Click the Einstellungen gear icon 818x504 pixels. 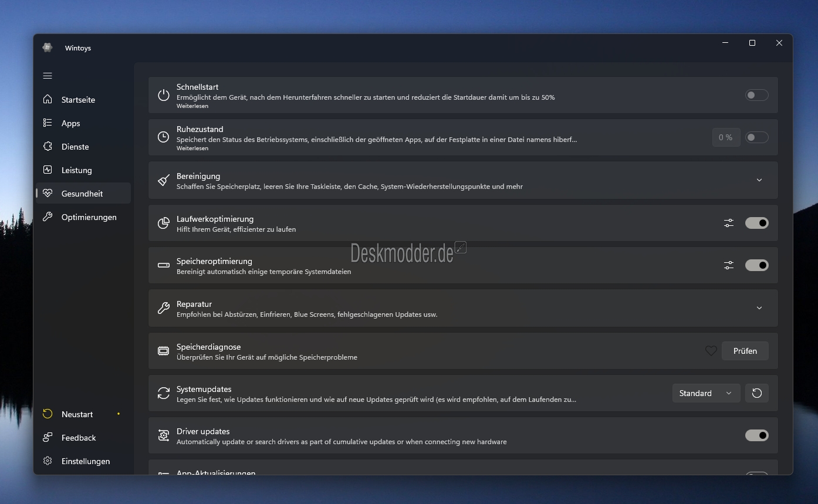pyautogui.click(x=48, y=461)
